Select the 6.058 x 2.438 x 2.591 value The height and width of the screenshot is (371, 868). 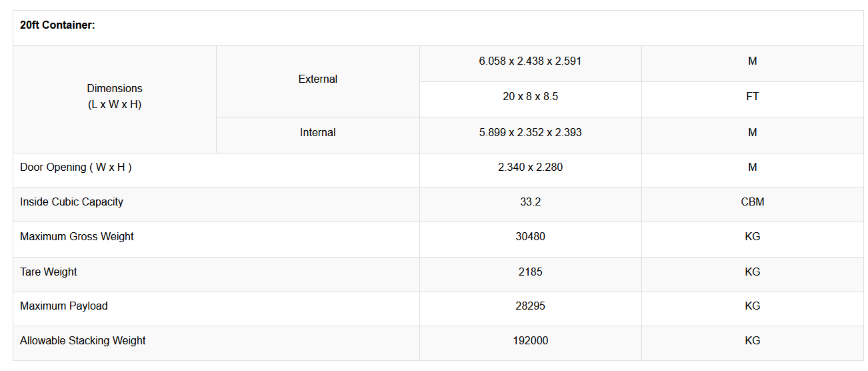(x=530, y=61)
